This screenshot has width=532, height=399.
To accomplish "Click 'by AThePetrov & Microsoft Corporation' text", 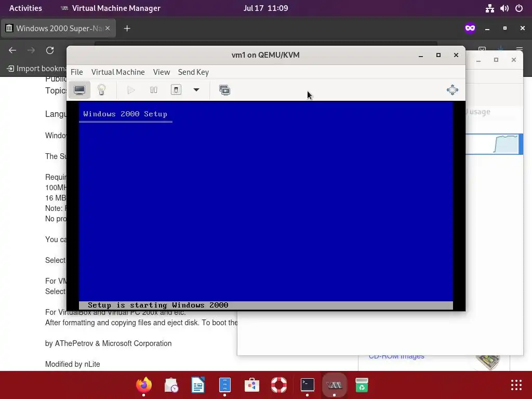I will click(108, 343).
